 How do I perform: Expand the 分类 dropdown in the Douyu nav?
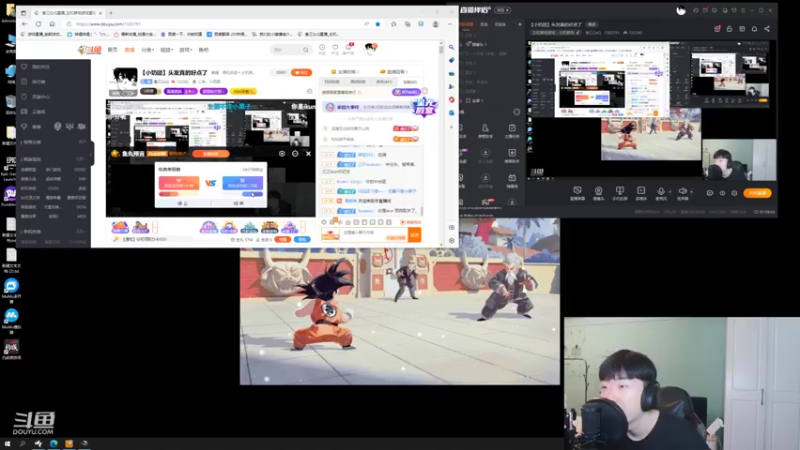click(147, 50)
